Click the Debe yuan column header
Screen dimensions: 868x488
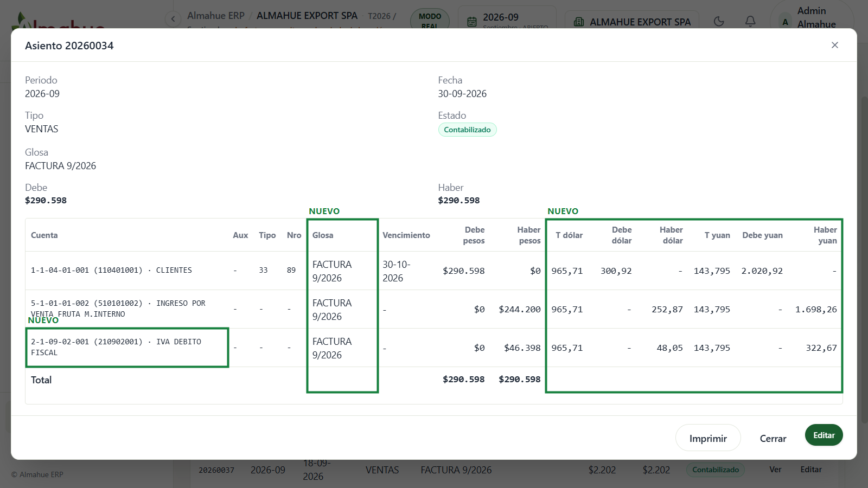tap(762, 235)
